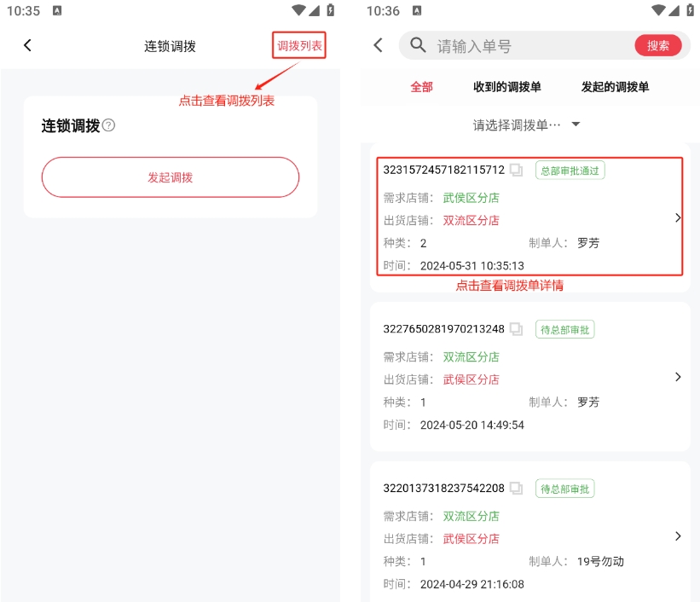Switch to the 全部 tab

pyautogui.click(x=421, y=87)
